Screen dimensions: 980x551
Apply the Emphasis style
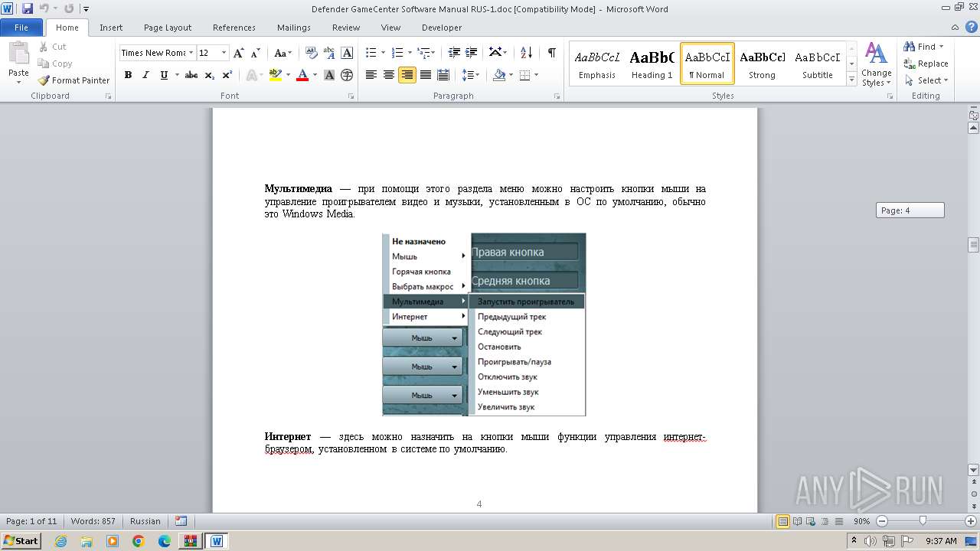[597, 64]
